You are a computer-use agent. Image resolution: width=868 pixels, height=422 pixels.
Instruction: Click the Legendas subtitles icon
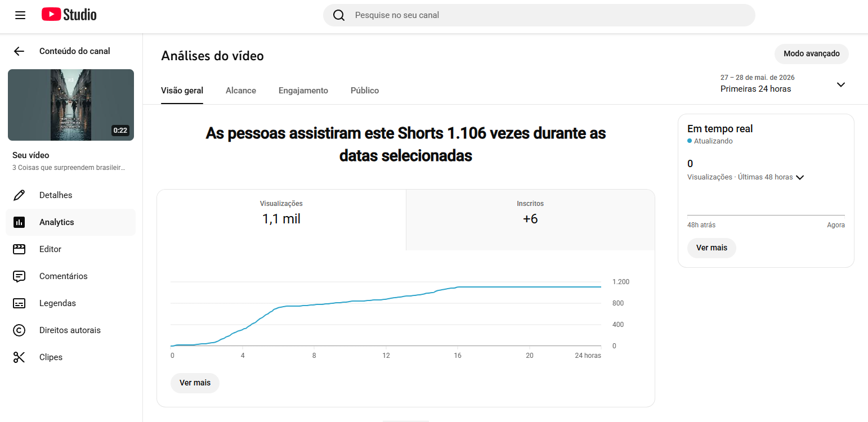tap(19, 303)
